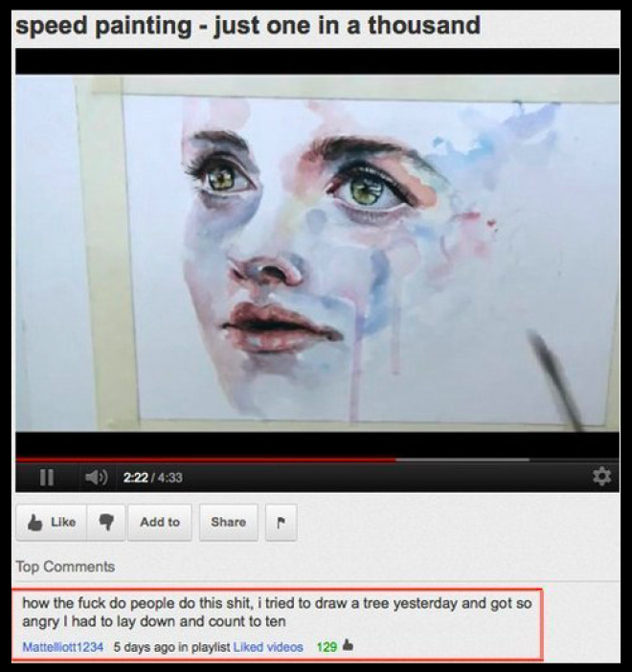
Task: Click the video title text
Action: point(248,25)
